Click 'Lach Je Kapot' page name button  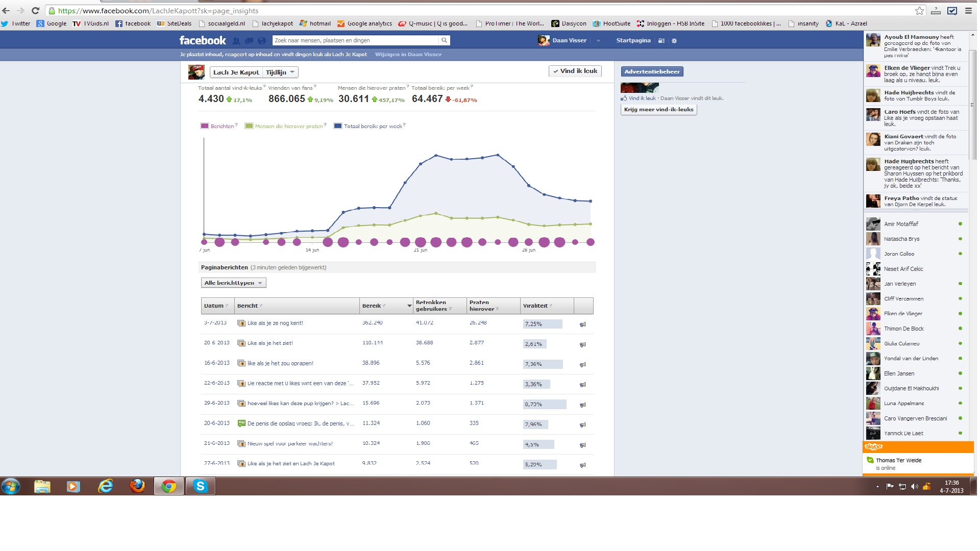pos(236,72)
